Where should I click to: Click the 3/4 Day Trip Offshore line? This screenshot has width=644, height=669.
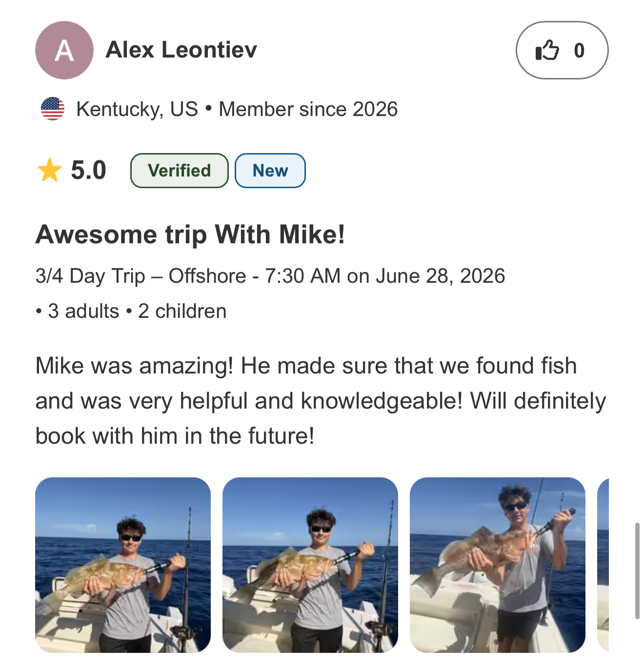[270, 276]
